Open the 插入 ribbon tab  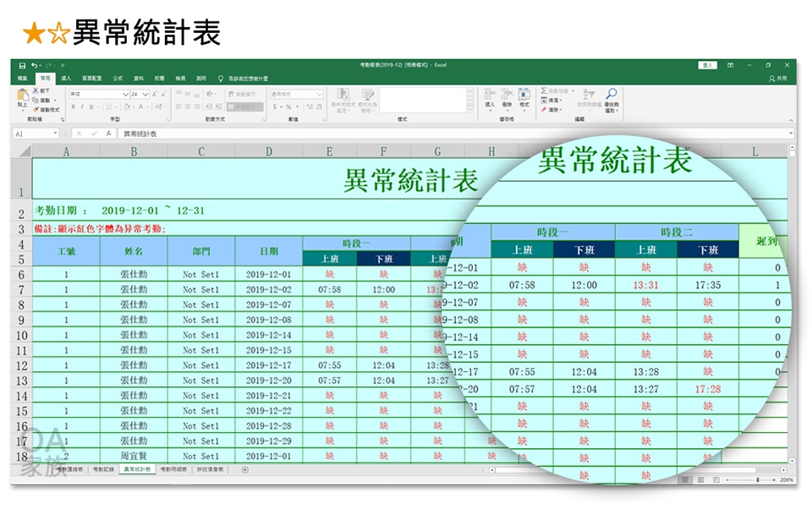coord(66,78)
